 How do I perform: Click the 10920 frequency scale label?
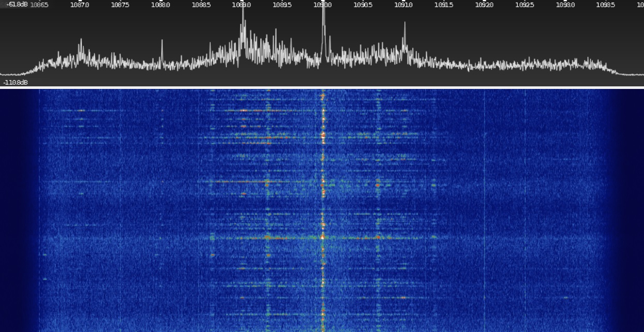pos(484,5)
